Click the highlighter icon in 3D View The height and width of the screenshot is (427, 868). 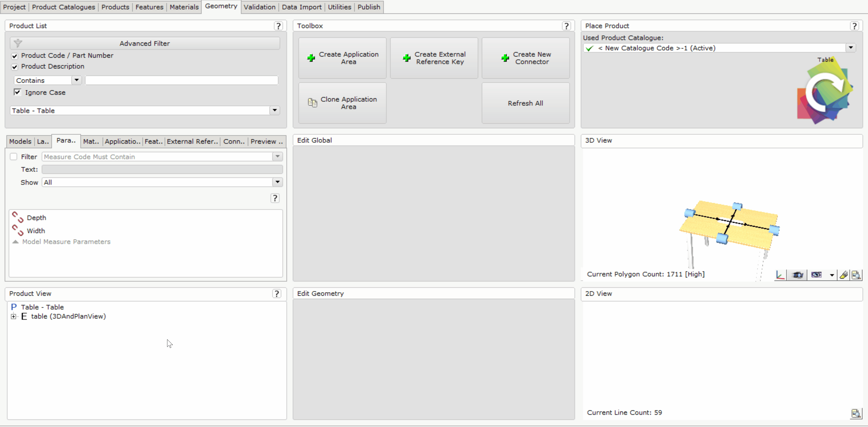(x=843, y=275)
